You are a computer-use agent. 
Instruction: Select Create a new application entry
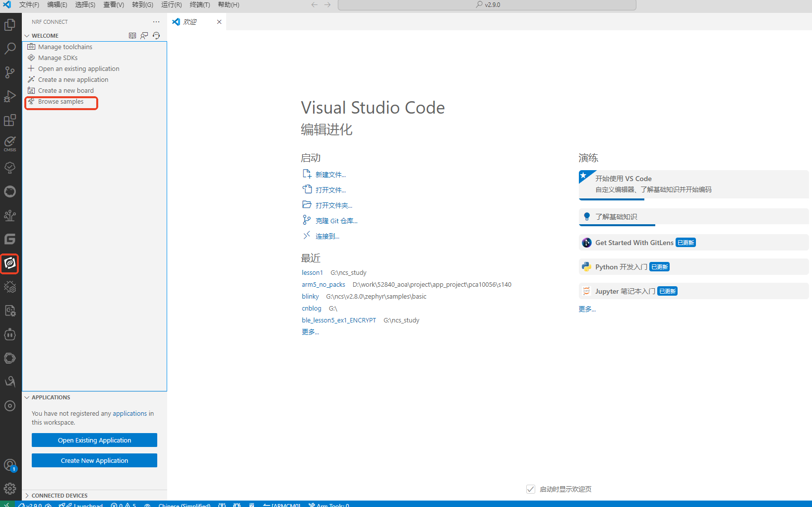(73, 79)
